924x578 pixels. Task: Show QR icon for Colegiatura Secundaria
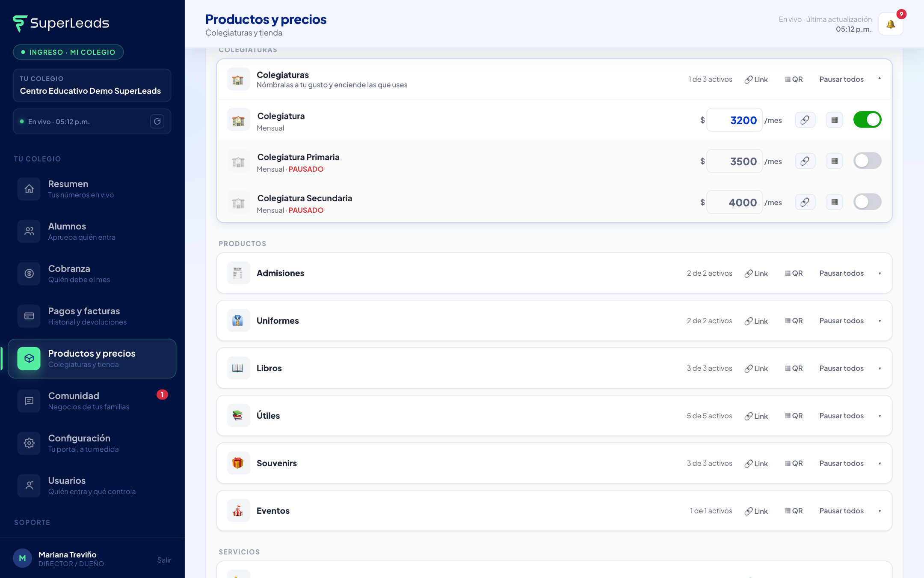click(834, 202)
